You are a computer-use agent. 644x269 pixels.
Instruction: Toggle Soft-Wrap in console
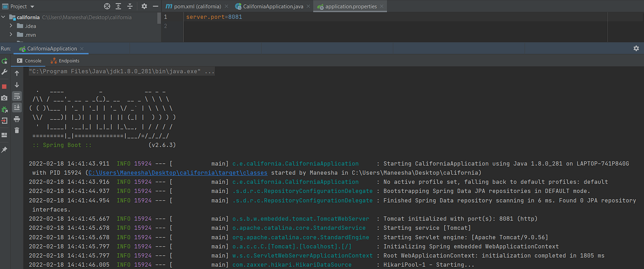17,96
